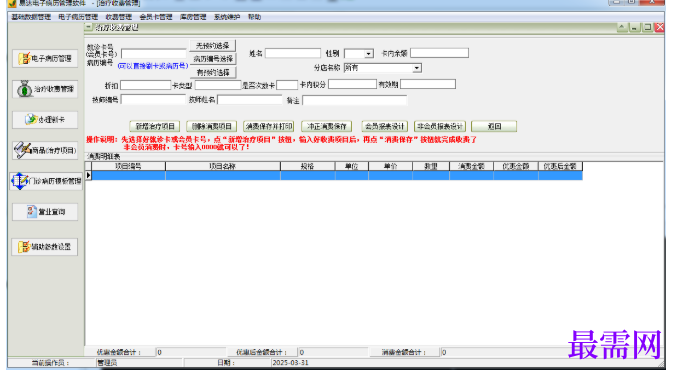Screen dimensions: 680x376
Task: Focus the 卡内积分 input field
Action: point(352,84)
